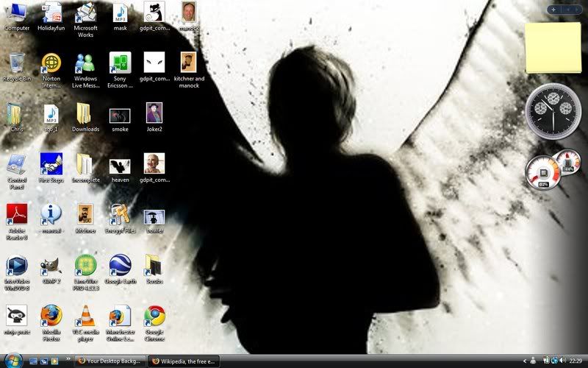This screenshot has height=368, width=588.
Task: Click the volume speaker tray icon
Action: [562, 361]
